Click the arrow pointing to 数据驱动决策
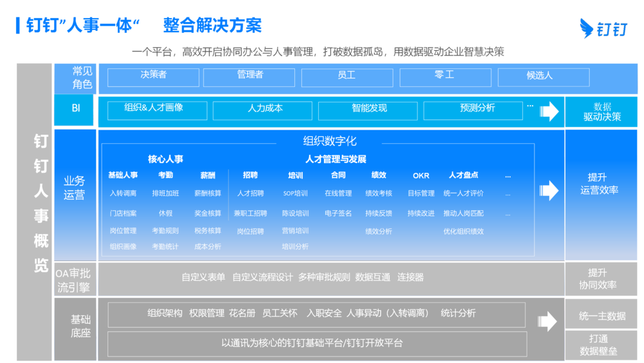 point(549,112)
